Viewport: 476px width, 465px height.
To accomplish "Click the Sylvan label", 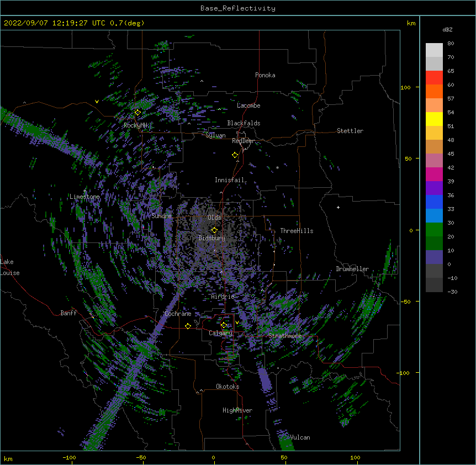I will pos(215,135).
